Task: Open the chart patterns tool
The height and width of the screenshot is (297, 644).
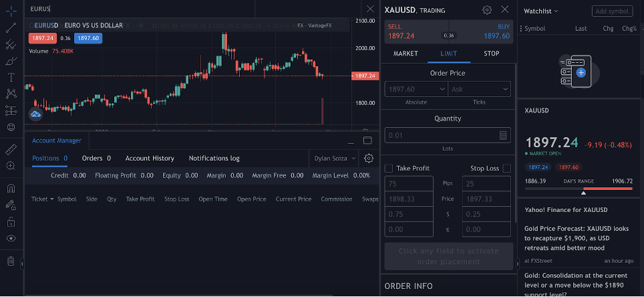Action: coord(11,94)
